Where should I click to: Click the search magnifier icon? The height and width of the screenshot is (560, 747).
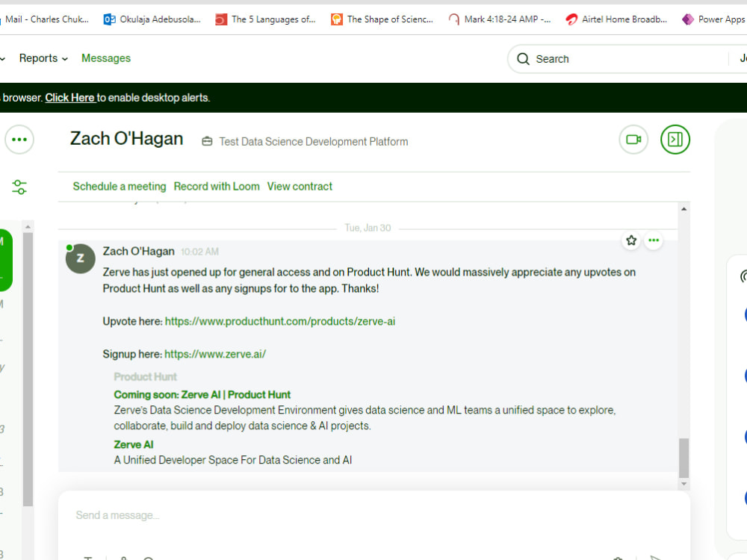click(x=523, y=59)
